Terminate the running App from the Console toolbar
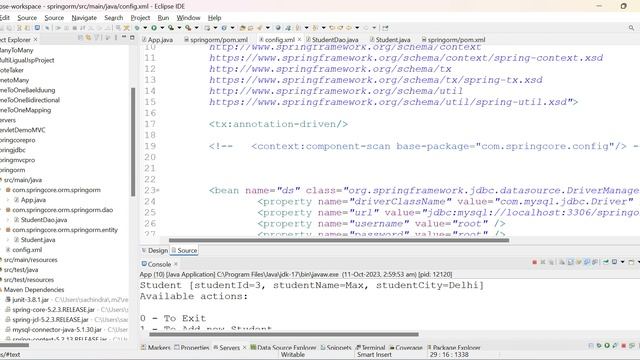 [x=534, y=262]
